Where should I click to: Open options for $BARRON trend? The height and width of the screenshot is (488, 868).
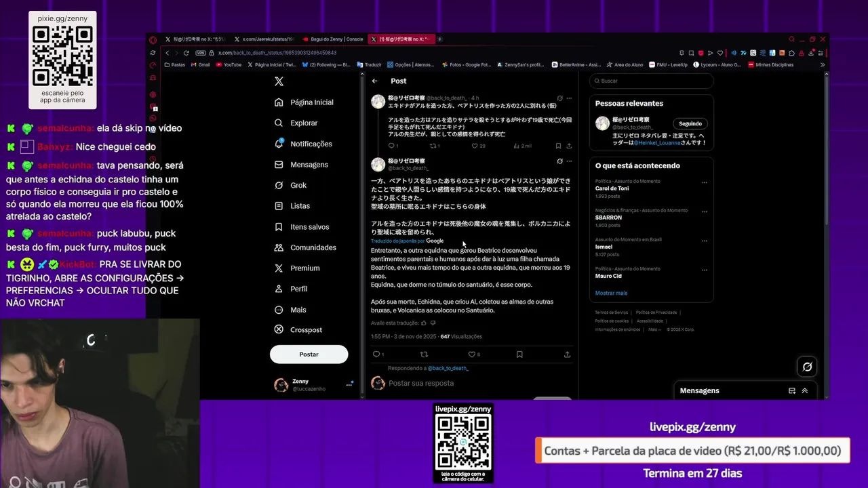(705, 211)
